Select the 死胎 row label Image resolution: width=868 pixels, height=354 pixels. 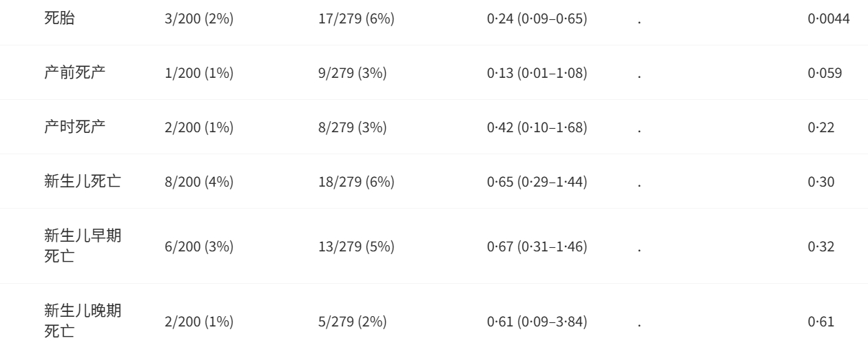point(60,19)
